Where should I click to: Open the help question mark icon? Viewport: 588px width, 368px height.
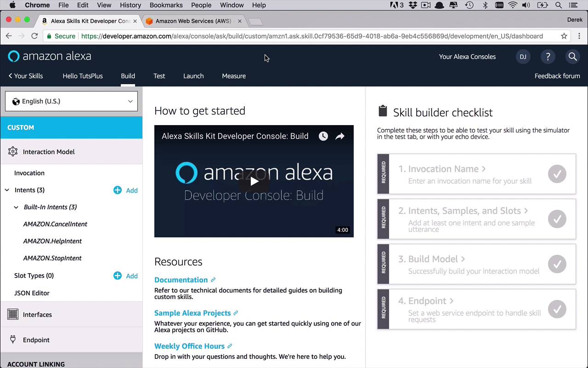pos(548,57)
